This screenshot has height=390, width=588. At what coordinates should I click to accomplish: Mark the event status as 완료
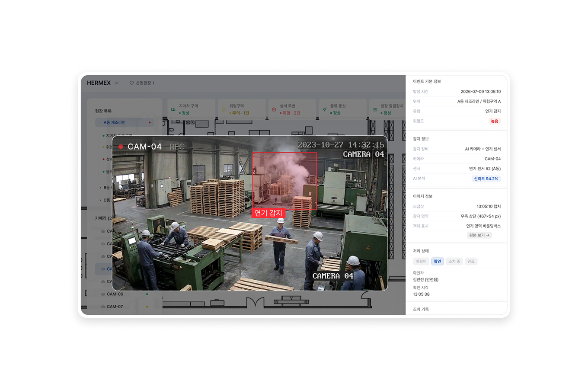(x=471, y=261)
